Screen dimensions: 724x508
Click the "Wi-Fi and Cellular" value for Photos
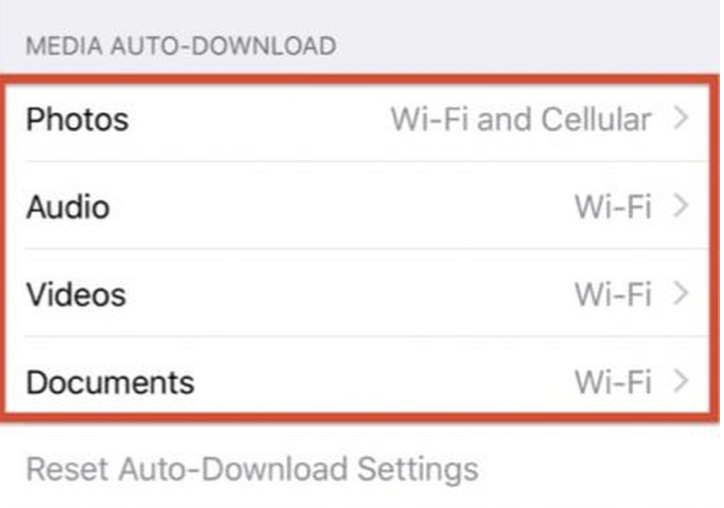(x=520, y=120)
